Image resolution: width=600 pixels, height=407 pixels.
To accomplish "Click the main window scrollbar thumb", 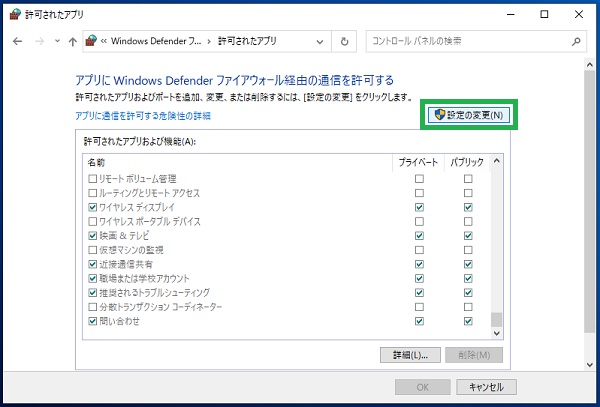I will pos(590,202).
